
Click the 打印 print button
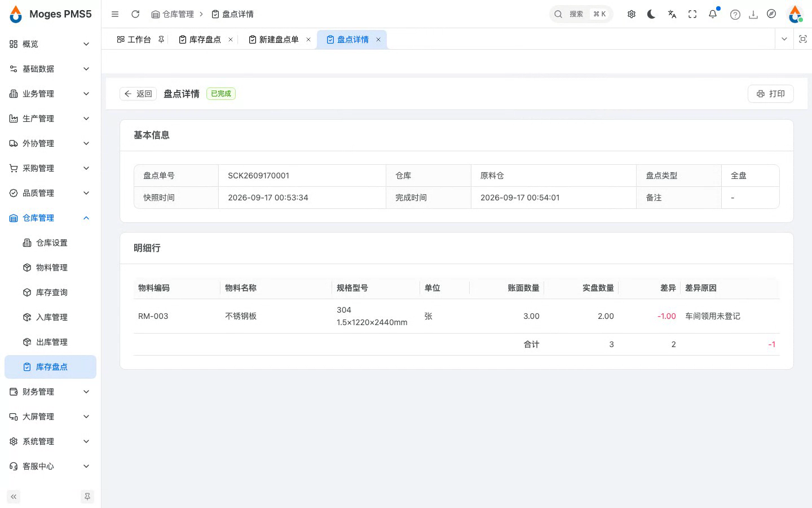[x=770, y=94]
